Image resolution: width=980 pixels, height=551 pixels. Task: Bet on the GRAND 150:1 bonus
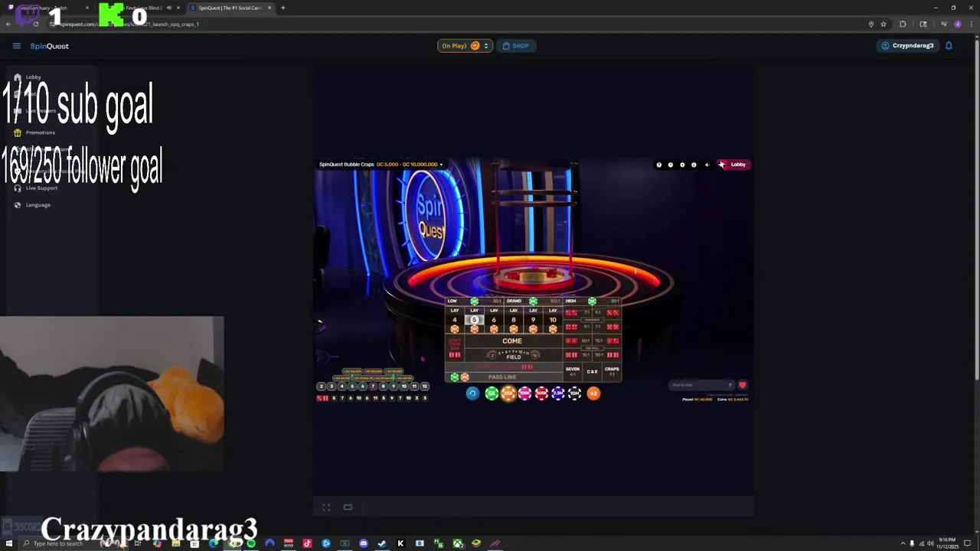pos(534,302)
